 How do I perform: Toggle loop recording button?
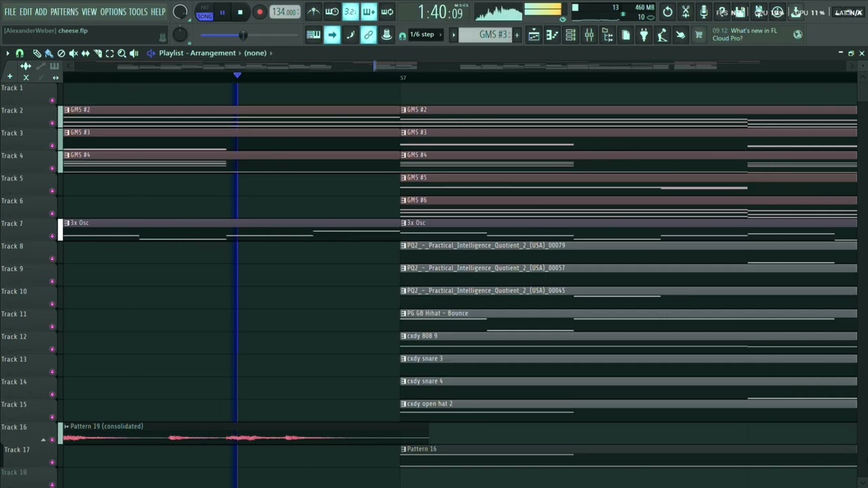[x=387, y=12]
